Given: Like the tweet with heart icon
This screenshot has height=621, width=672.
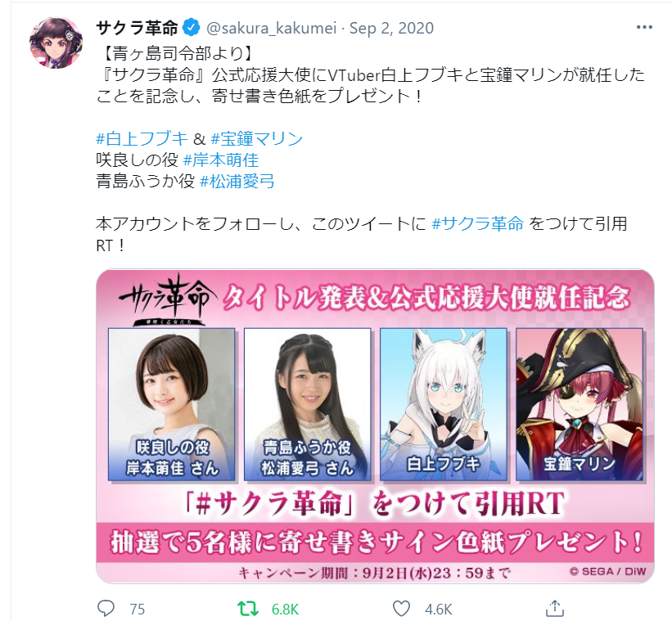Looking at the screenshot, I should 401,609.
